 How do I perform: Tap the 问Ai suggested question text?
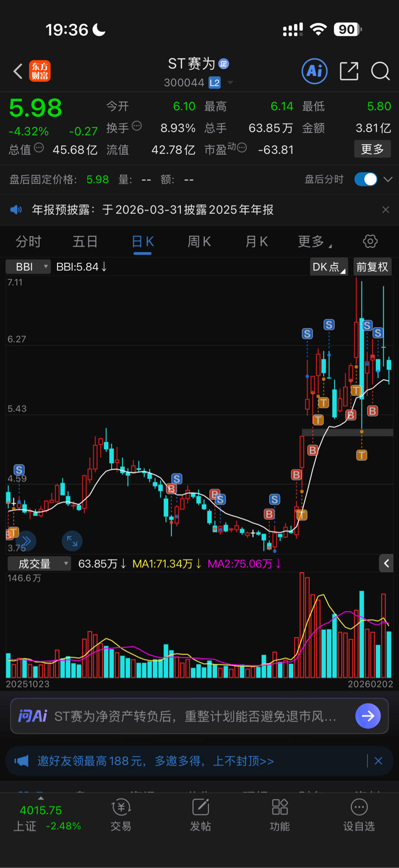tap(195, 716)
